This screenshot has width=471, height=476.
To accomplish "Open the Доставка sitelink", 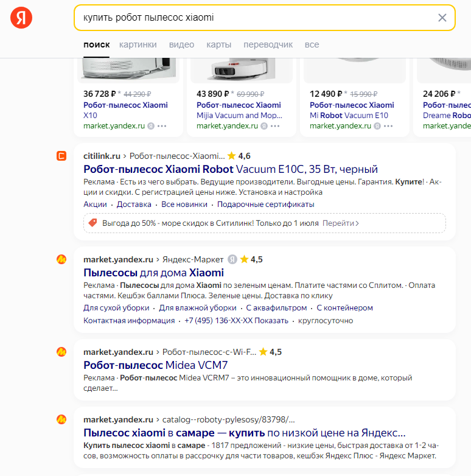I will tap(134, 205).
